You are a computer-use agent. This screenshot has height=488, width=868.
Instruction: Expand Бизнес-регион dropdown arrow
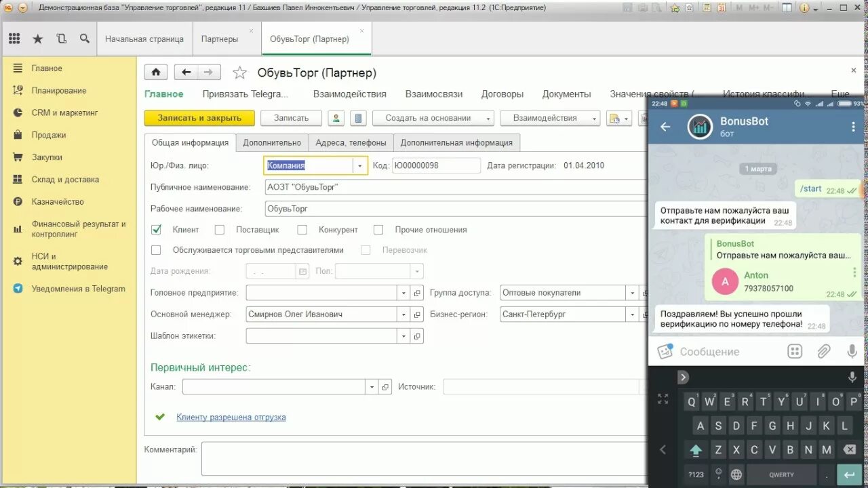point(632,314)
